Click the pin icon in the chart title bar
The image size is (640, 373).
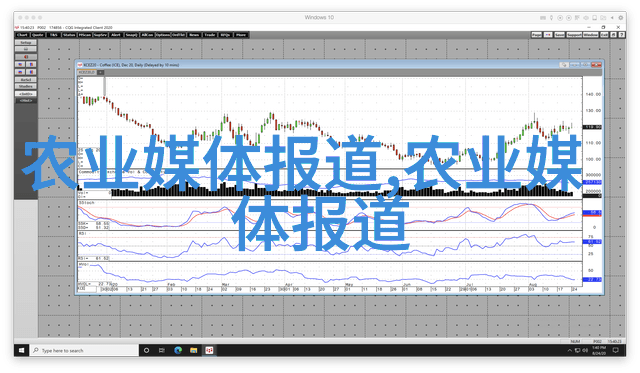click(564, 65)
